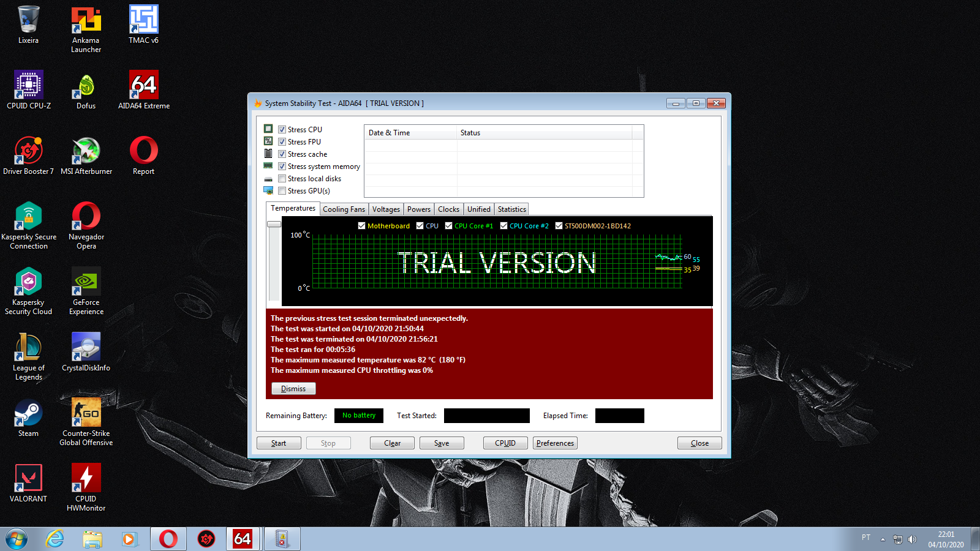Image resolution: width=980 pixels, height=551 pixels.
Task: Toggle the CPU graph checkbox
Action: click(420, 226)
